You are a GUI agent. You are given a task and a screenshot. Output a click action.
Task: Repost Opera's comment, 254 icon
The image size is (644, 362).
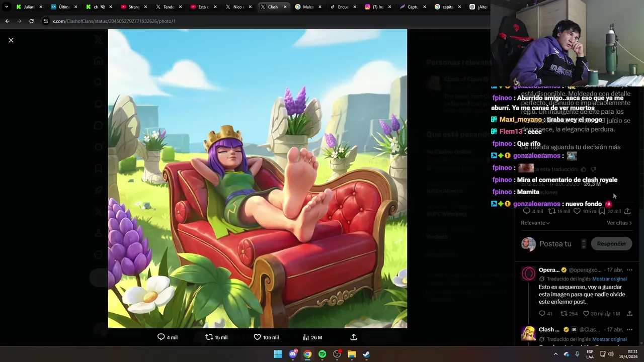click(569, 314)
